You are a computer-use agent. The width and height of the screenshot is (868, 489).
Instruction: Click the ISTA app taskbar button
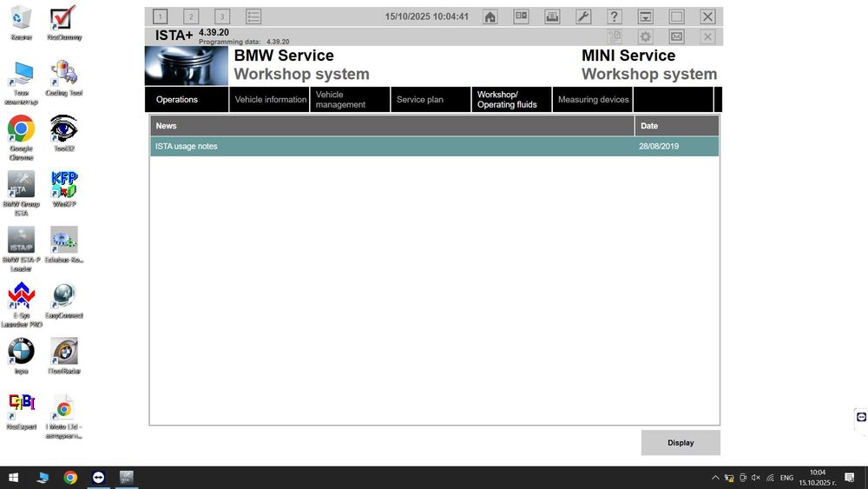pos(127,478)
